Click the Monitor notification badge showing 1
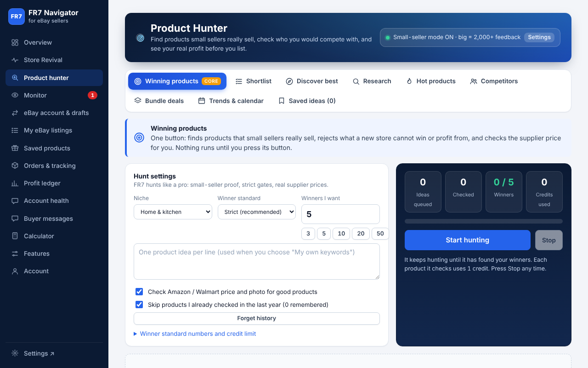This screenshot has width=588, height=368. (x=92, y=95)
